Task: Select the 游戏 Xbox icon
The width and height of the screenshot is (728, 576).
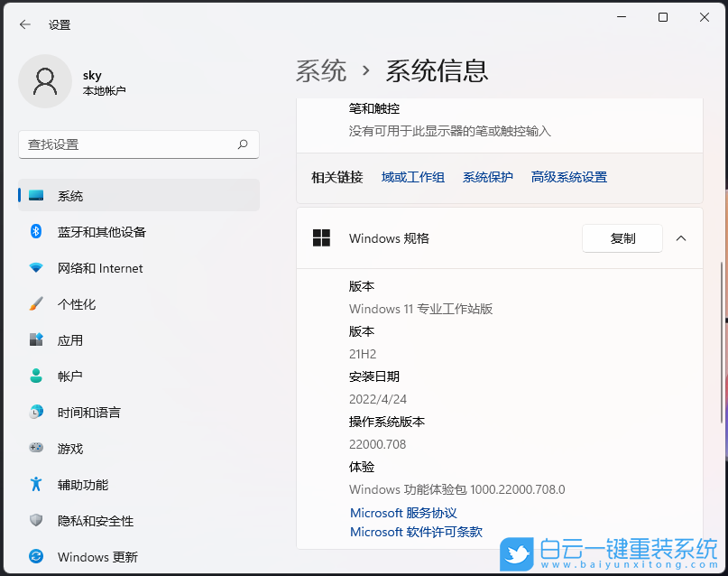Action: [x=35, y=449]
